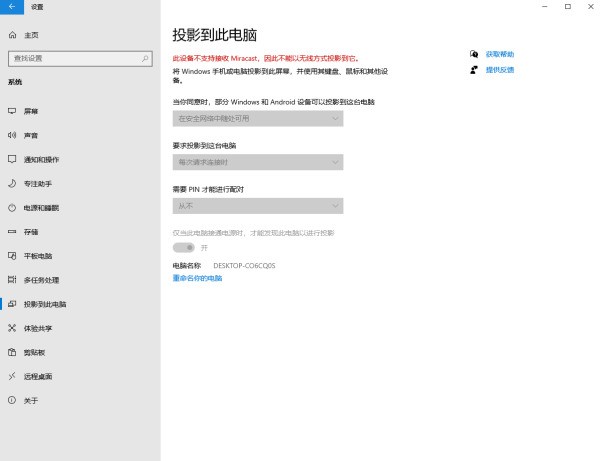Open the 剪贴板 settings page
This screenshot has height=461, width=600.
[x=80, y=352]
